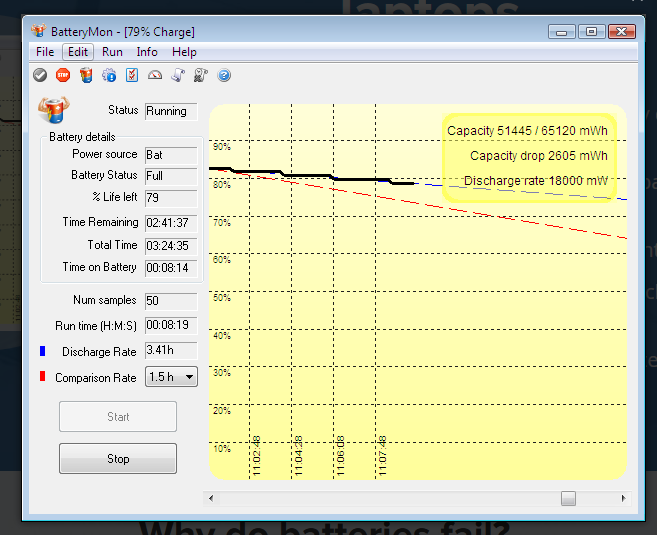Click the 90% axis label on the graph
Image resolution: width=657 pixels, height=535 pixels.
point(222,147)
